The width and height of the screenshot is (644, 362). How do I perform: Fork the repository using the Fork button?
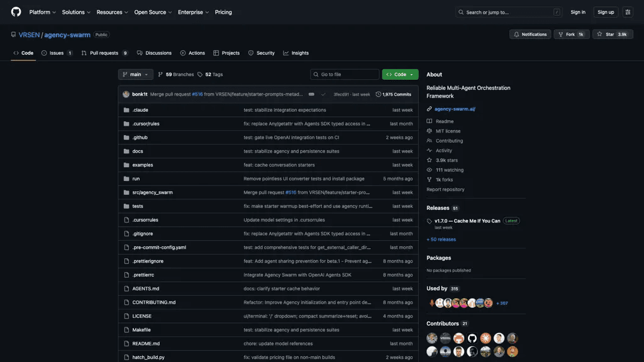point(571,35)
